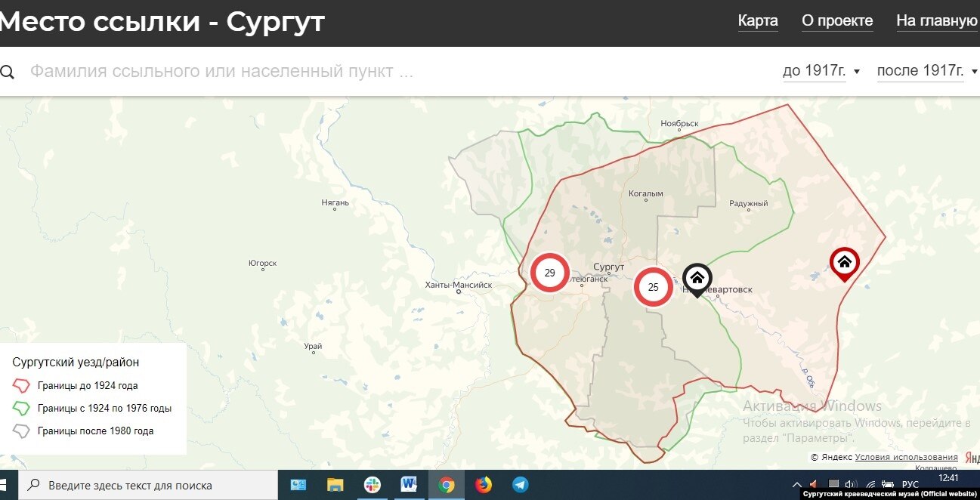Click the green 'Границы с 1924 по 1976' legend swatch
Screen dimensions: 980x500
tap(22, 409)
